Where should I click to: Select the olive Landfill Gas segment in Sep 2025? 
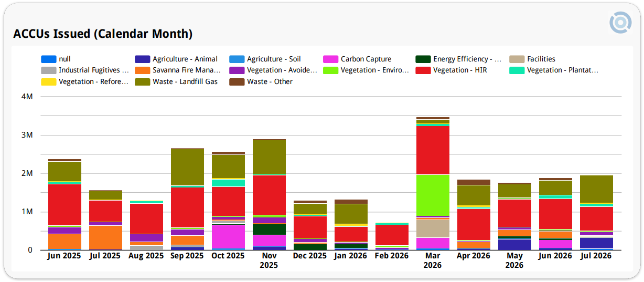[187, 167]
